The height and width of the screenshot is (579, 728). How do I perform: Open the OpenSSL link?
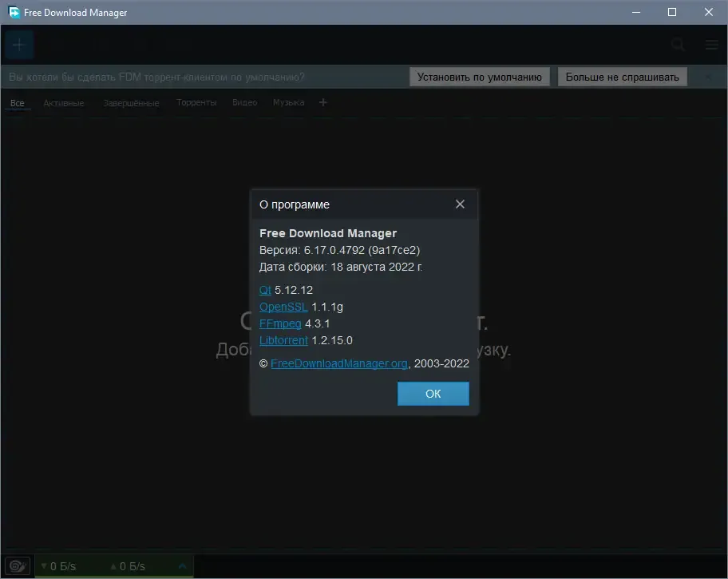coord(283,307)
